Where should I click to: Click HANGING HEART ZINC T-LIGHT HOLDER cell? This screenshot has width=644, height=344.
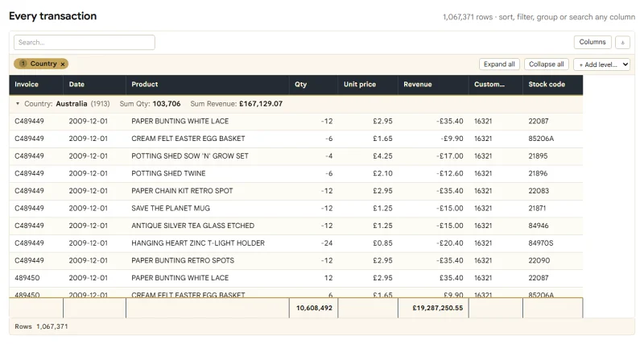pyautogui.click(x=208, y=243)
